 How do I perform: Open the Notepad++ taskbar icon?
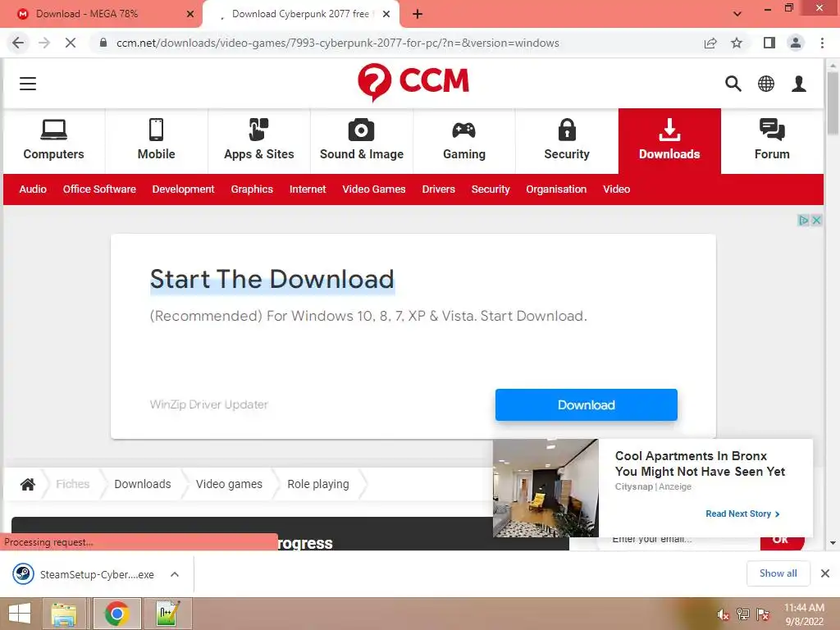[167, 614]
